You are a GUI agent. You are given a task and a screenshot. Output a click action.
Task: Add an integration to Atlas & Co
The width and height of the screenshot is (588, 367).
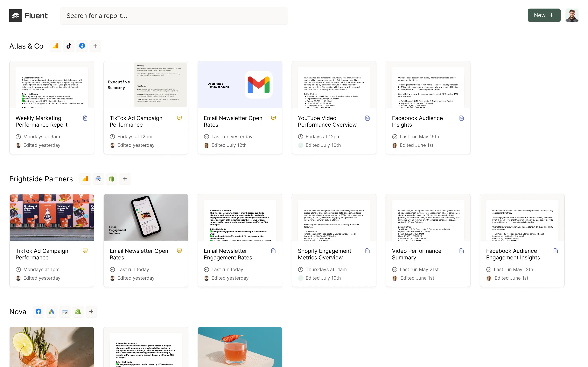(95, 46)
